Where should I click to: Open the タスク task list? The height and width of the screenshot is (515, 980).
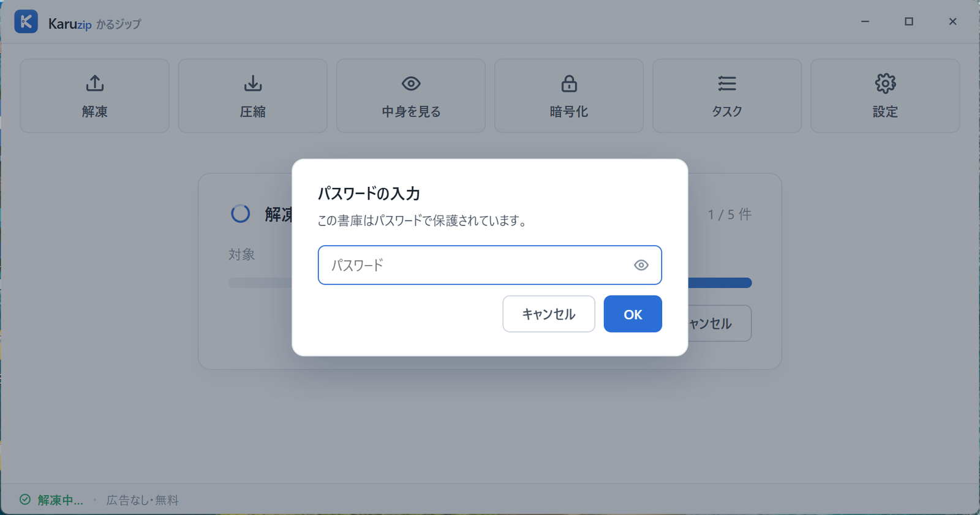point(726,96)
